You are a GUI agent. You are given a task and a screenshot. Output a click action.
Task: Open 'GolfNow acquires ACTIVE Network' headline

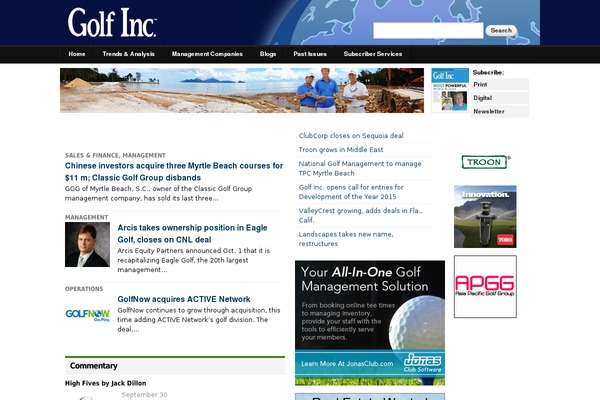coord(184,299)
